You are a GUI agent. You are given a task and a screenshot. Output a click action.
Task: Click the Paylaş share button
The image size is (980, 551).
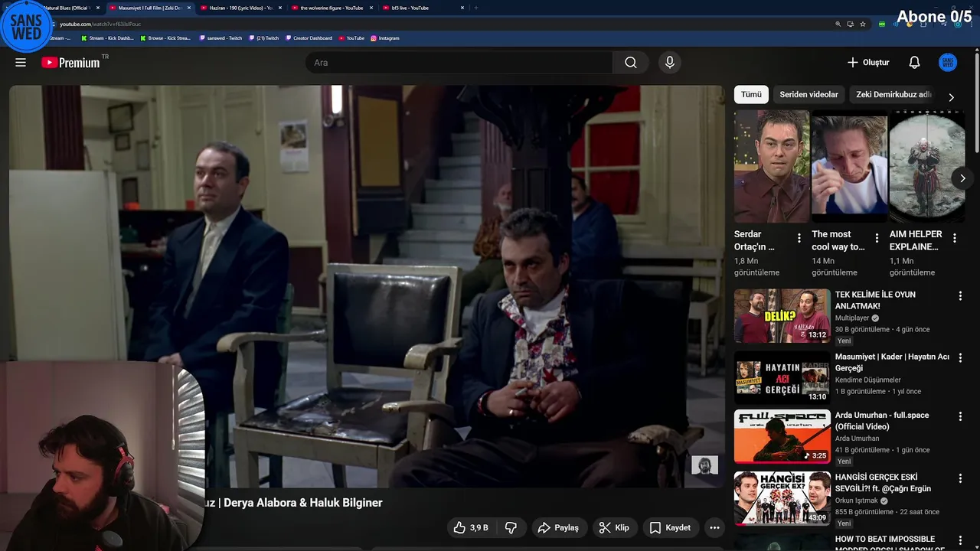click(x=558, y=528)
